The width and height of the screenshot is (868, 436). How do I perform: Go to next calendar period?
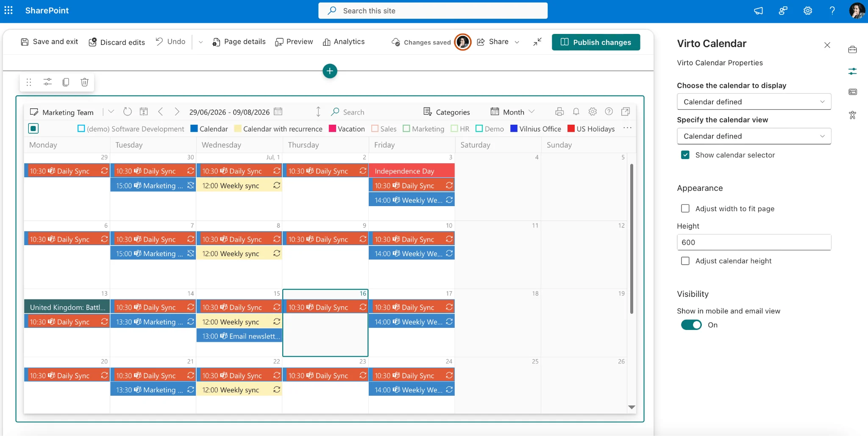177,112
